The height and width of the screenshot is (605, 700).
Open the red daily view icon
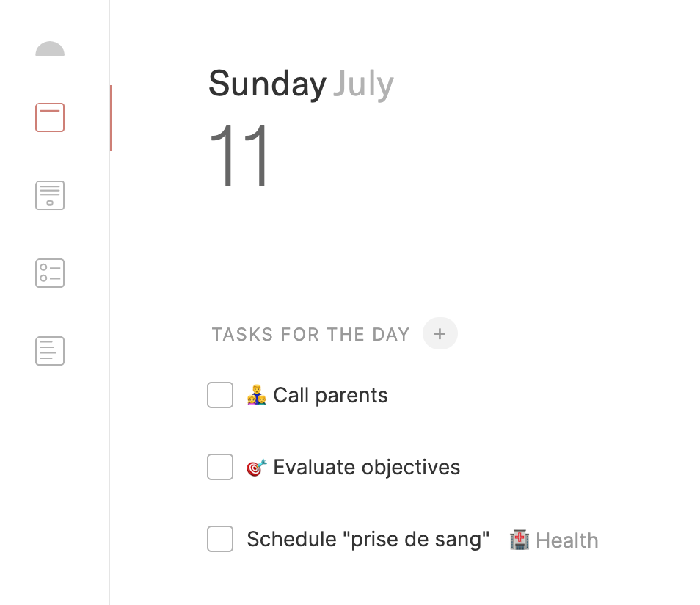50,117
